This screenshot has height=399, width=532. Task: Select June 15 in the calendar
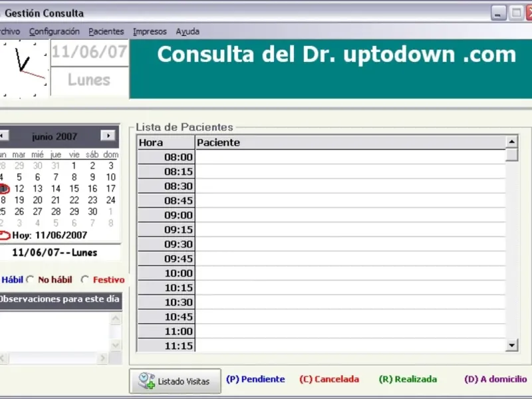click(x=74, y=189)
